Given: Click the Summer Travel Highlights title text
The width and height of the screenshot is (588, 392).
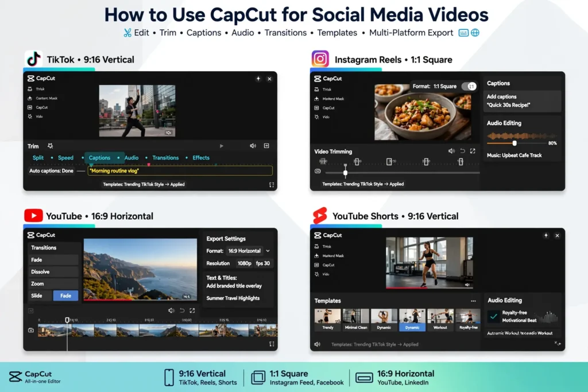Looking at the screenshot, I should tap(233, 298).
